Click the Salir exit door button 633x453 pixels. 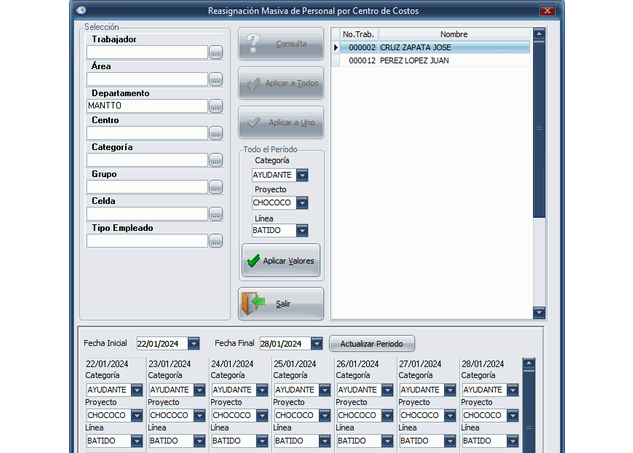[280, 303]
